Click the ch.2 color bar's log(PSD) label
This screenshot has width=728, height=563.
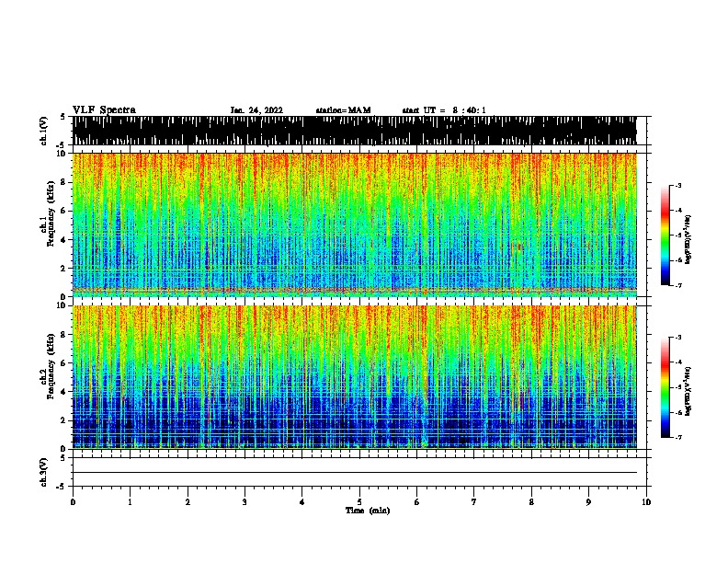click(688, 391)
